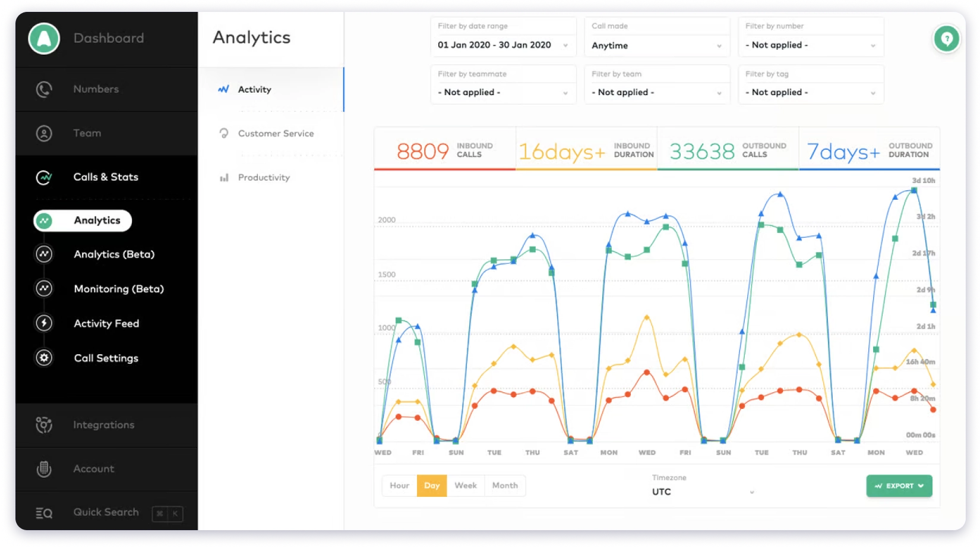
Task: Select the Analytics submenu item
Action: click(83, 221)
